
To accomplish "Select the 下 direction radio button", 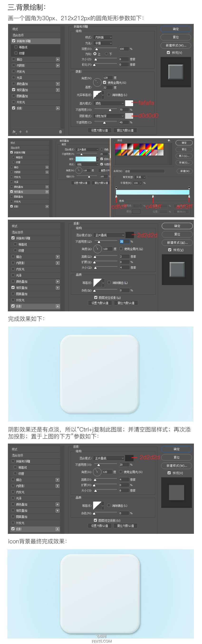I will pyautogui.click(x=106, y=54).
